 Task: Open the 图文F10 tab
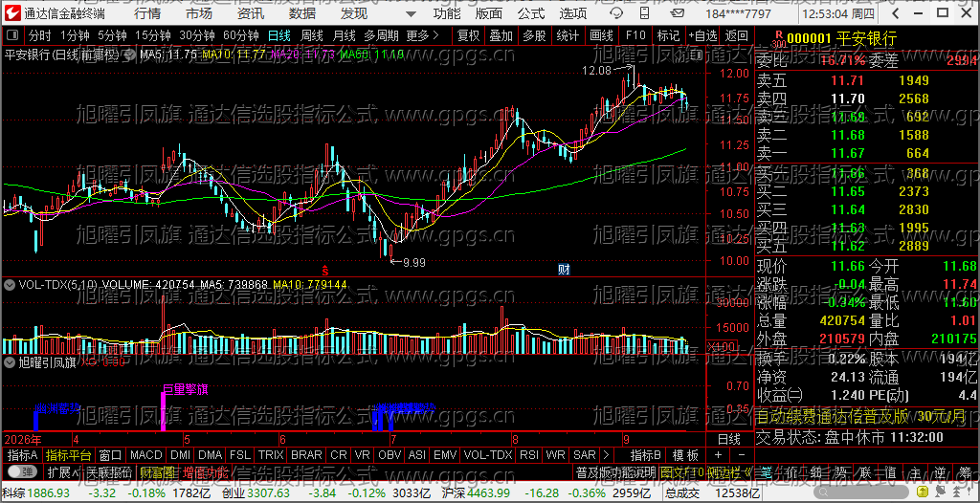tap(681, 471)
